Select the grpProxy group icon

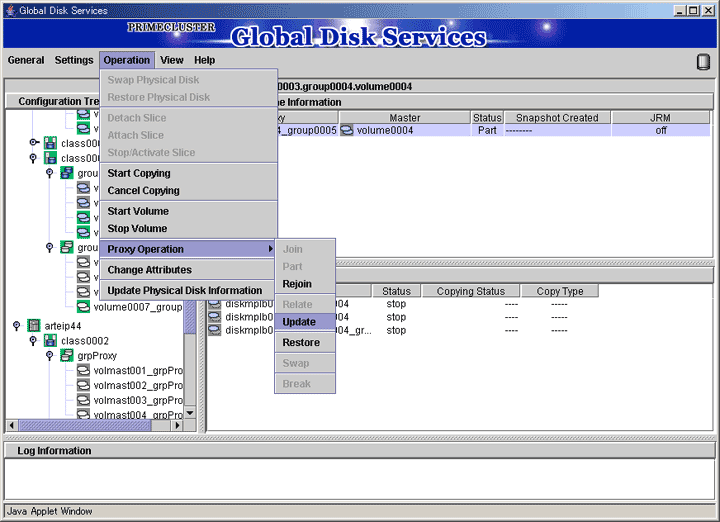coord(67,355)
